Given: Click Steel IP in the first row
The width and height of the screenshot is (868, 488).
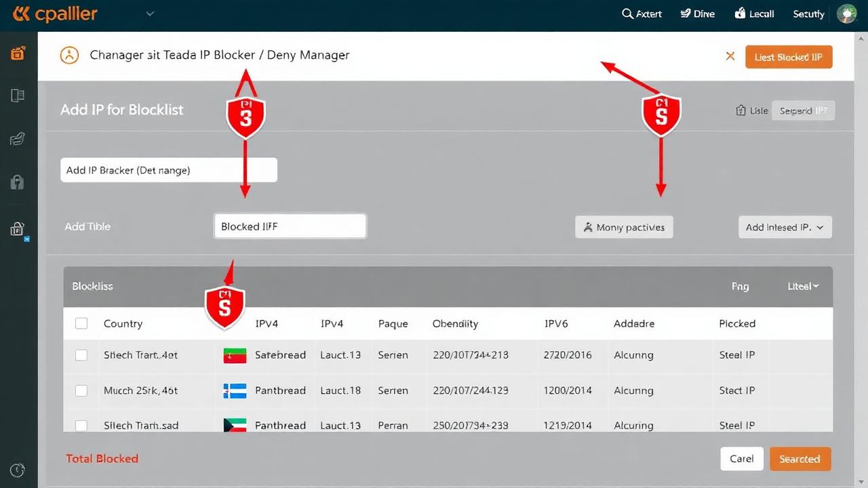Looking at the screenshot, I should tap(737, 354).
